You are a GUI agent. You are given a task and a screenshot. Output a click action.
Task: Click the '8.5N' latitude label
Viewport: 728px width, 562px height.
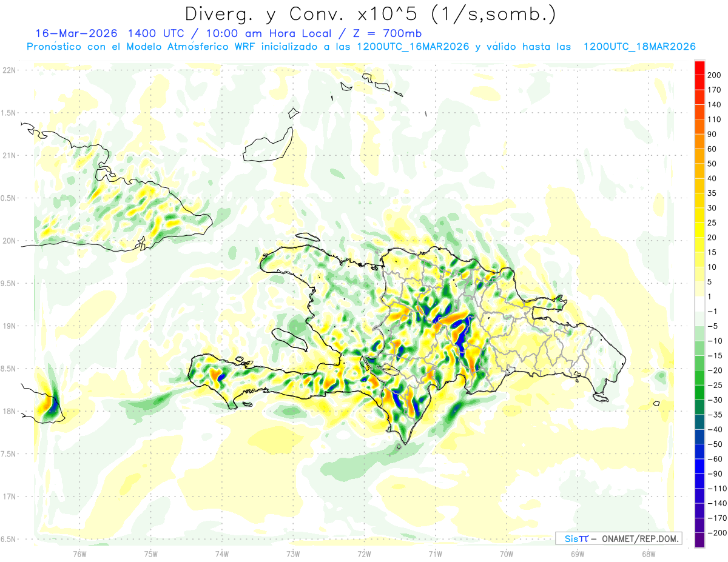tap(8, 369)
